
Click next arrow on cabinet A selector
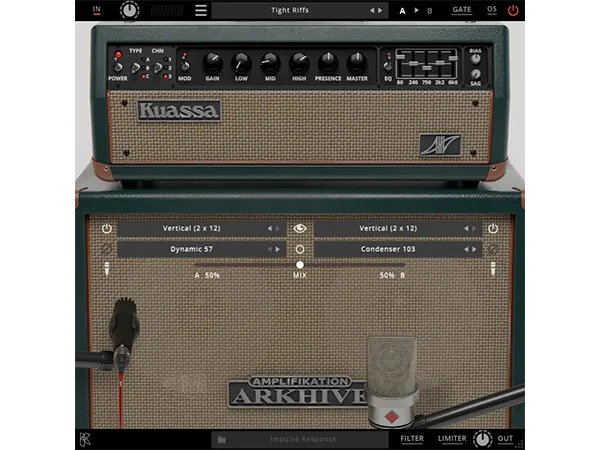(x=278, y=228)
